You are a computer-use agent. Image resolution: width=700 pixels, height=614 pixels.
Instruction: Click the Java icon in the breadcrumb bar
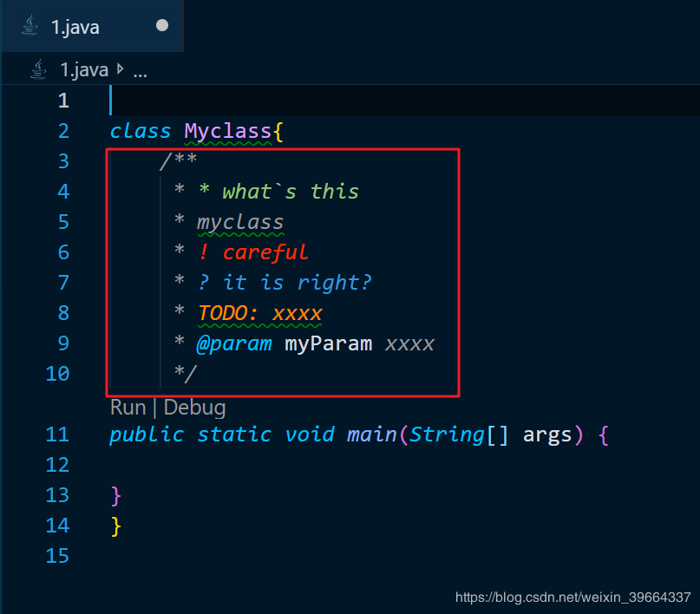(38, 70)
